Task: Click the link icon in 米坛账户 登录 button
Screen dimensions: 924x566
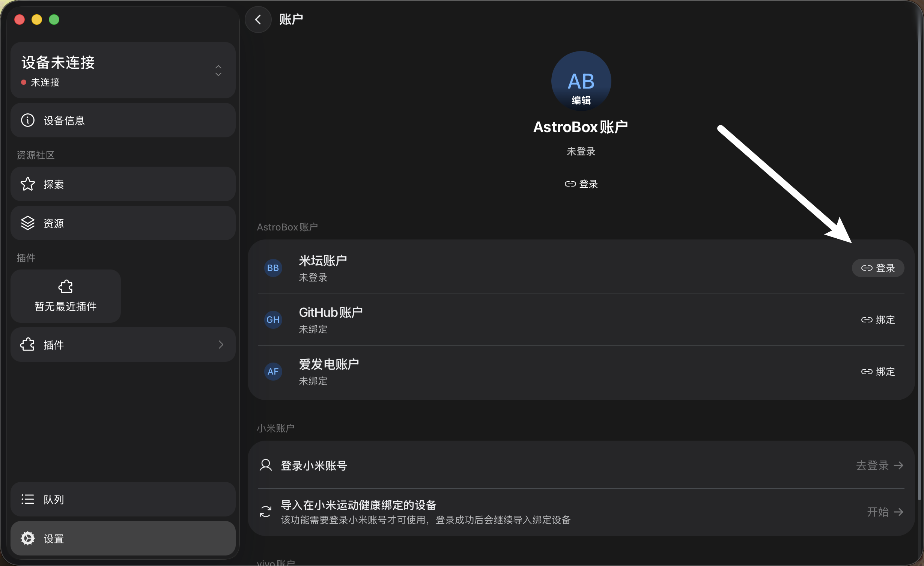Action: click(x=867, y=268)
